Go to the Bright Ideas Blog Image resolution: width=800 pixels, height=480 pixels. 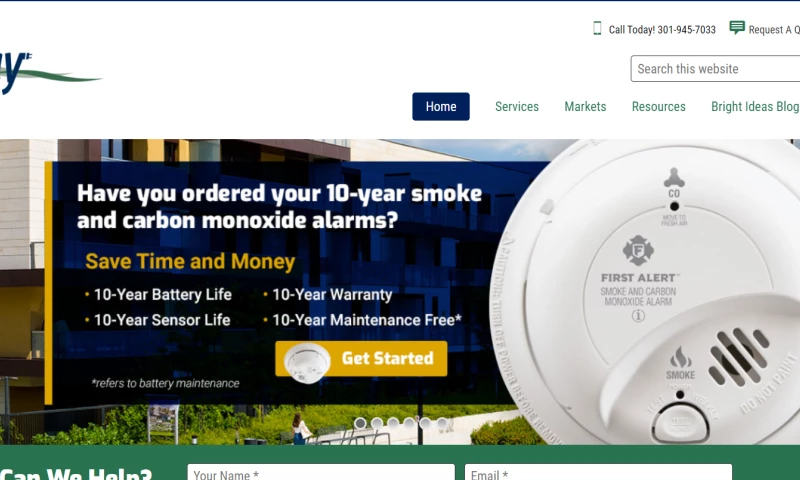[755, 107]
